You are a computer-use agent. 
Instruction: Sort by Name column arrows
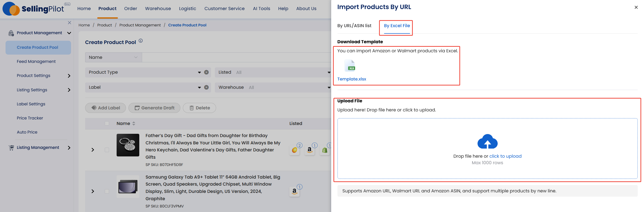(134, 123)
